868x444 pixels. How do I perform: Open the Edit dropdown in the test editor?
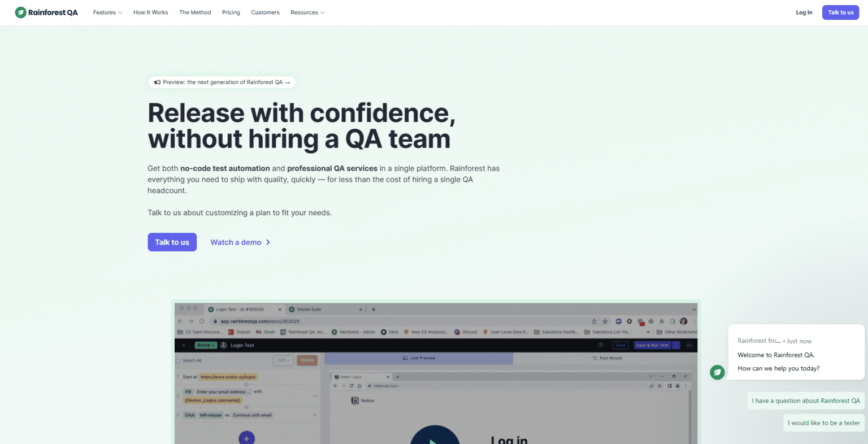[284, 360]
